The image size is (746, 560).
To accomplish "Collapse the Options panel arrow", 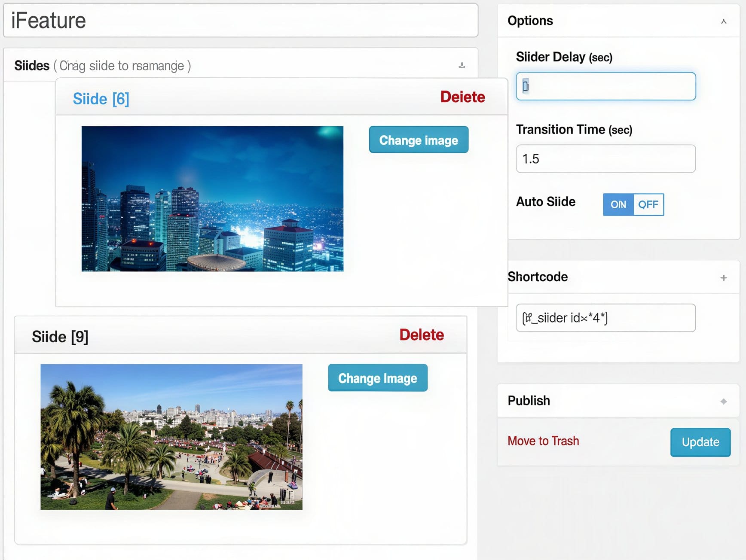I will [x=724, y=21].
